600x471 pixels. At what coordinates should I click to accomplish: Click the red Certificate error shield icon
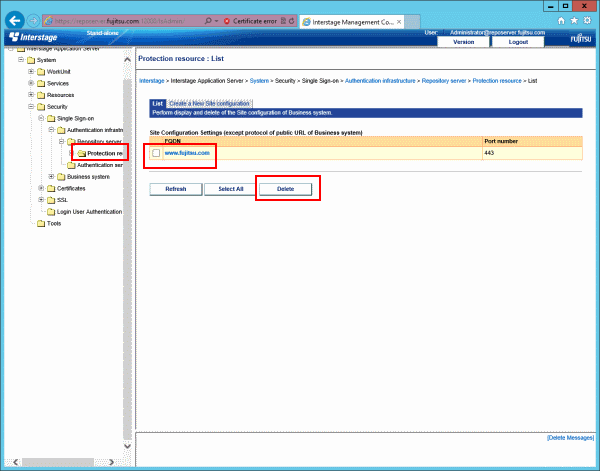pos(227,21)
